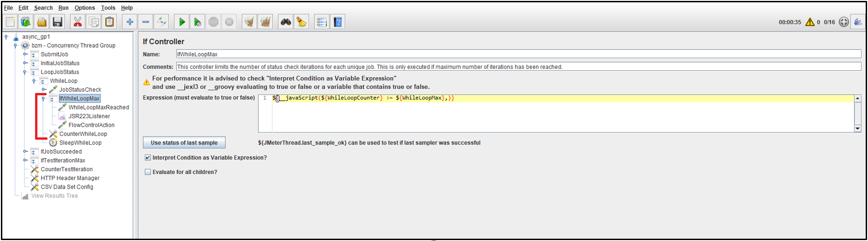The height and width of the screenshot is (241, 868).
Task: Open the Help menu
Action: coord(127,8)
